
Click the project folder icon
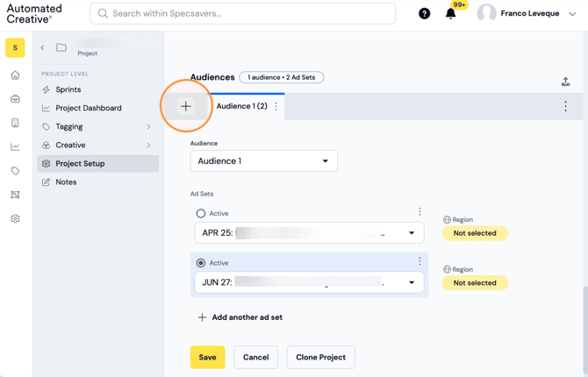[61, 47]
